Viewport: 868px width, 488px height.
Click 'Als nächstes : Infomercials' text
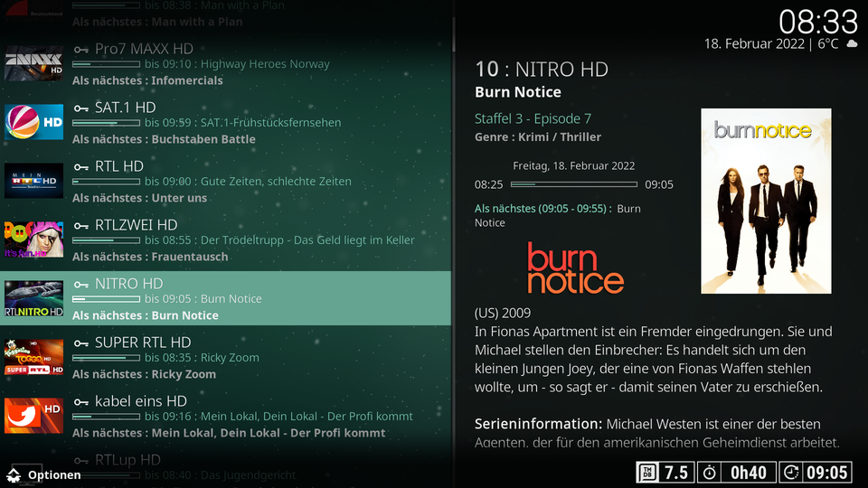(147, 80)
